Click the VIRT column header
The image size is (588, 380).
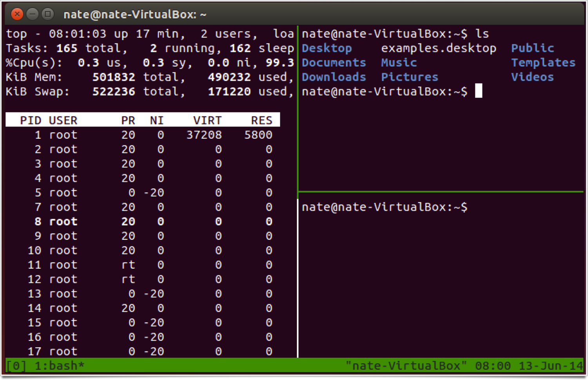click(x=207, y=120)
